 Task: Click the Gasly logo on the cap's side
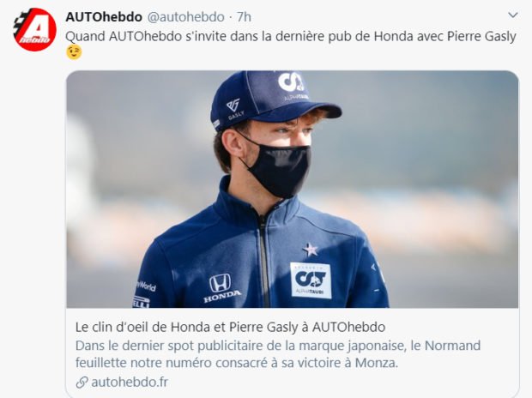click(234, 109)
